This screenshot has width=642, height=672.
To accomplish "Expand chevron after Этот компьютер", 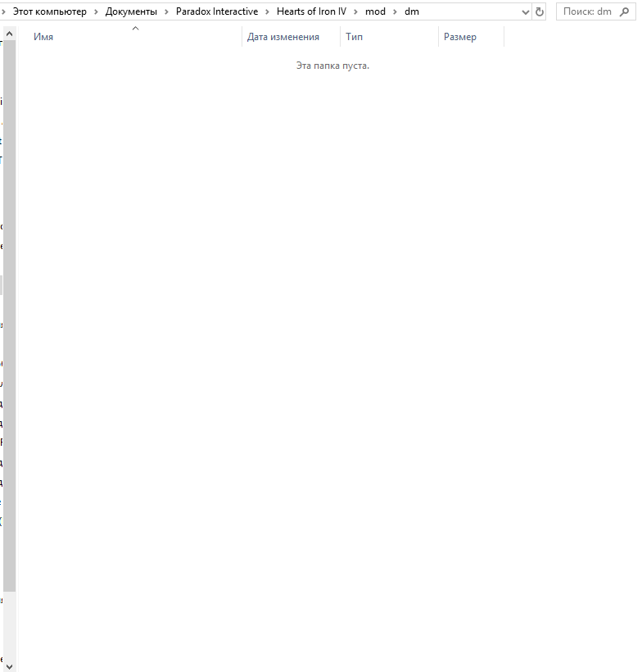I will coord(96,12).
